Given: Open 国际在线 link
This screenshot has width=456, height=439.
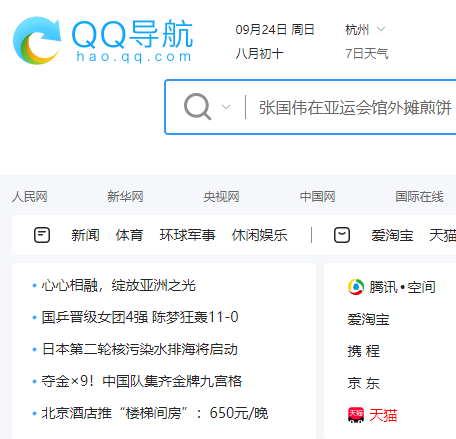Looking at the screenshot, I should coord(419,197).
